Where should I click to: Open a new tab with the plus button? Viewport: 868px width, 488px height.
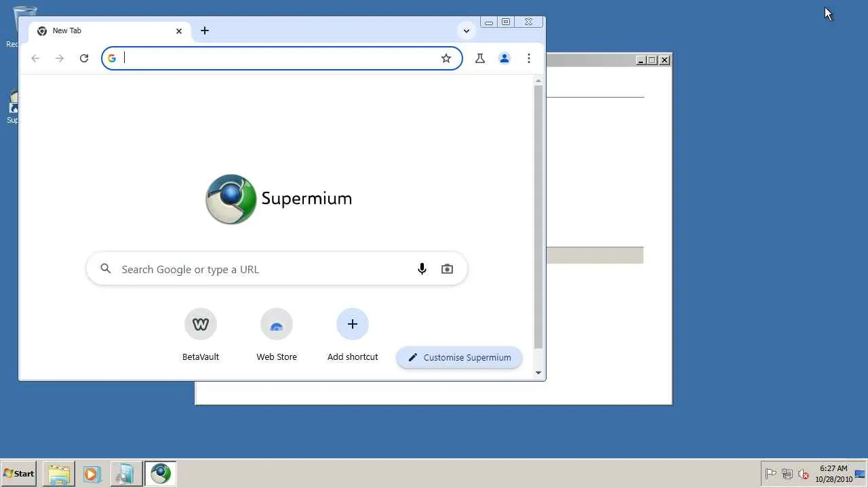coord(205,30)
